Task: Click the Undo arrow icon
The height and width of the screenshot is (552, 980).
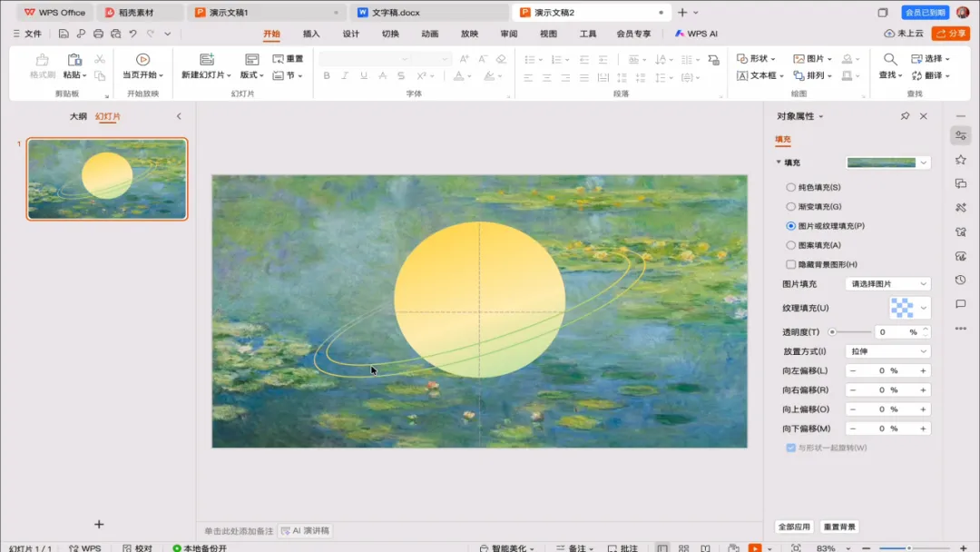Action: point(133,34)
